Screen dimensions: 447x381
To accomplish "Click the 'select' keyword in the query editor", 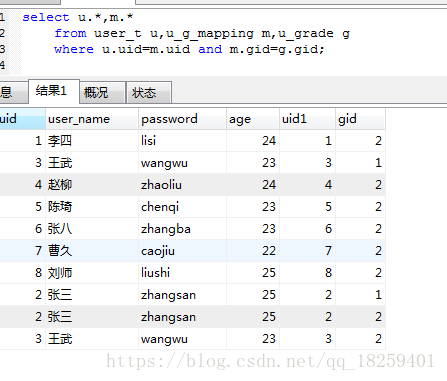I will point(46,17).
